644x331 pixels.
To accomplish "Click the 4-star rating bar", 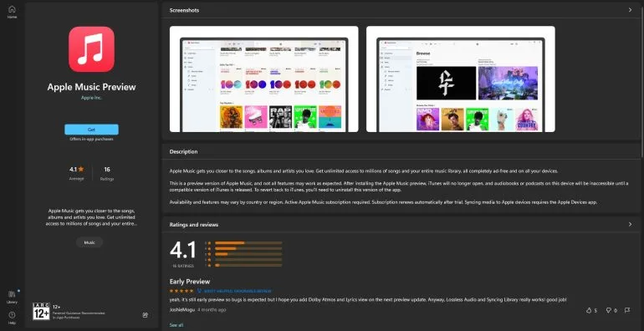I will tap(248, 248).
